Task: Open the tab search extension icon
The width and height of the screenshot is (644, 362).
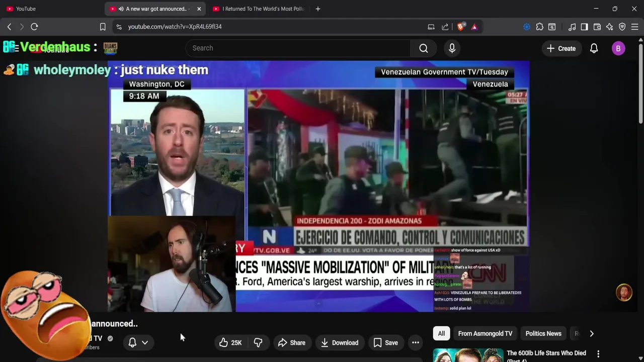Action: click(552, 27)
